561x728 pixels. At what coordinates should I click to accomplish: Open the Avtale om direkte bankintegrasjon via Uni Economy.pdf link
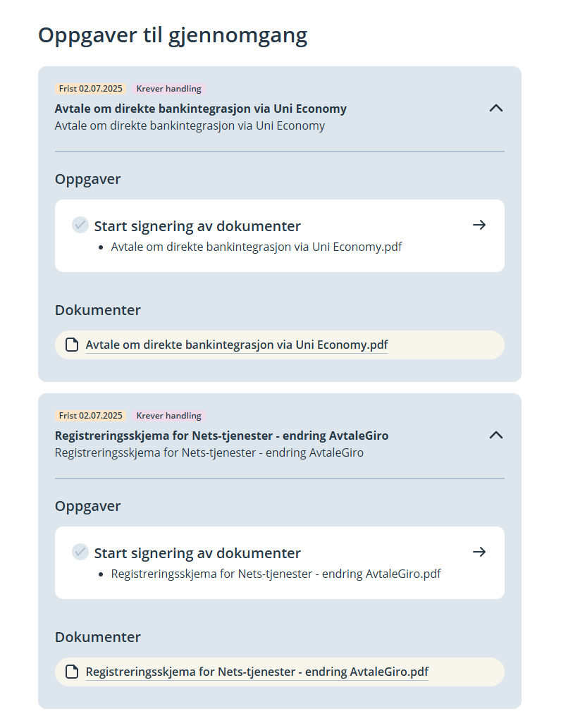point(237,345)
